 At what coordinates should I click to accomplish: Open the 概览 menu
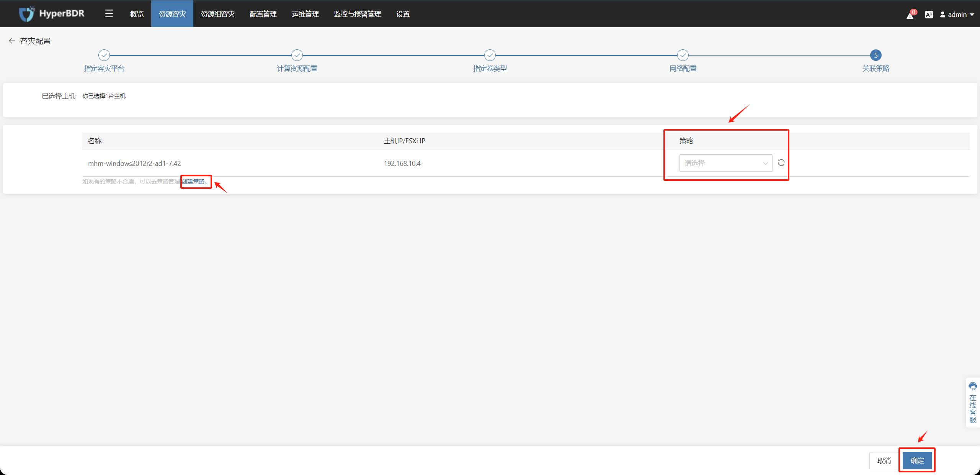137,14
